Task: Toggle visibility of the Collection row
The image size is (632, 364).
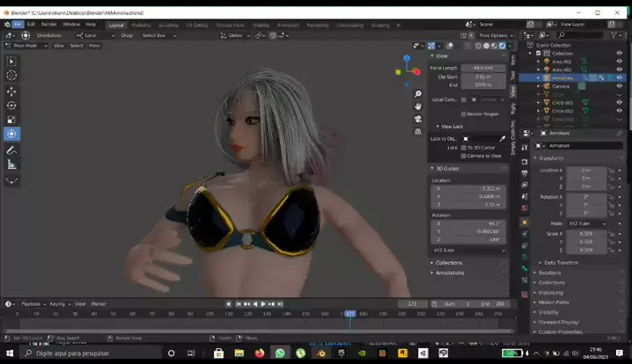Action: click(x=619, y=53)
